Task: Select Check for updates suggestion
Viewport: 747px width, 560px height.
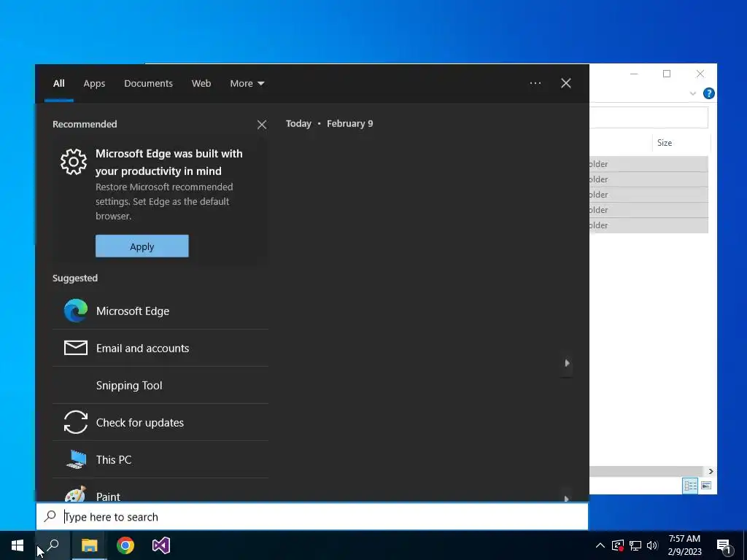Action: pyautogui.click(x=160, y=422)
